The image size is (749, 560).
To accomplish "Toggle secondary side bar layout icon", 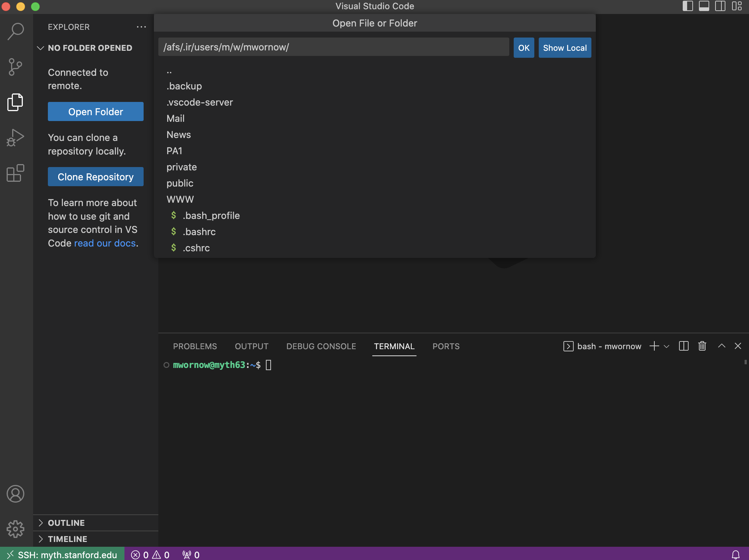I will (720, 6).
